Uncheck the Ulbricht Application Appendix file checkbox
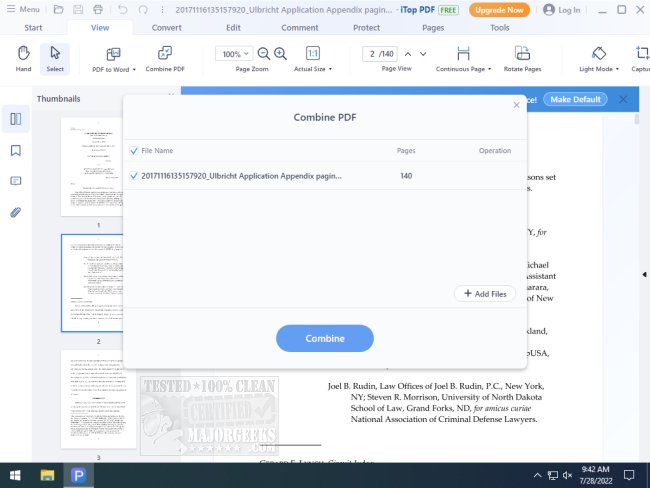650x488 pixels. [x=133, y=176]
